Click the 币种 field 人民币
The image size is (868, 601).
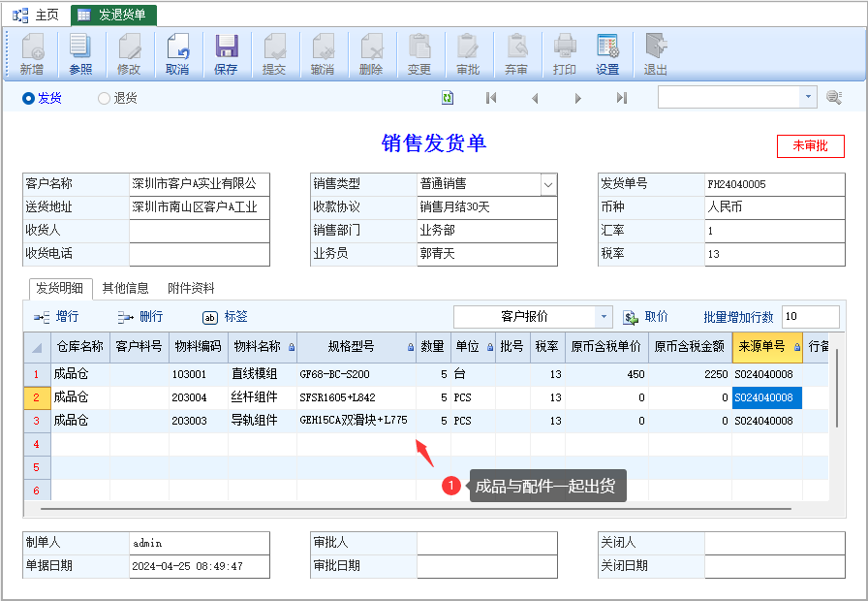pos(775,207)
